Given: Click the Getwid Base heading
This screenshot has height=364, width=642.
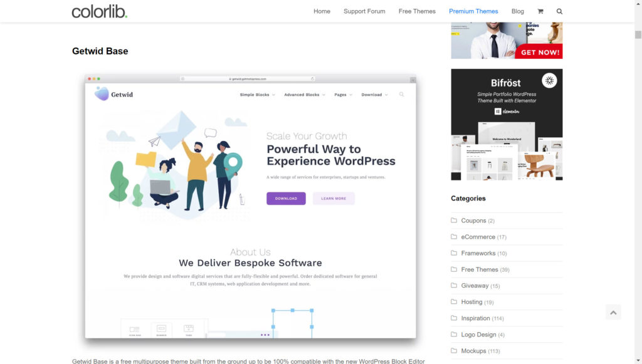Looking at the screenshot, I should click(x=100, y=51).
